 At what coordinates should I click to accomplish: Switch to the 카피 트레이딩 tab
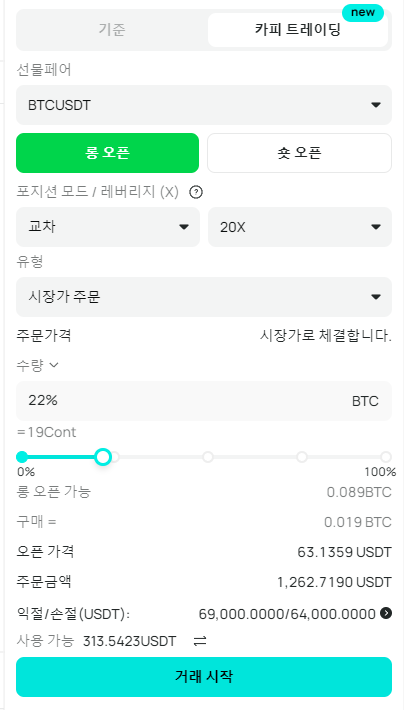[x=298, y=30]
